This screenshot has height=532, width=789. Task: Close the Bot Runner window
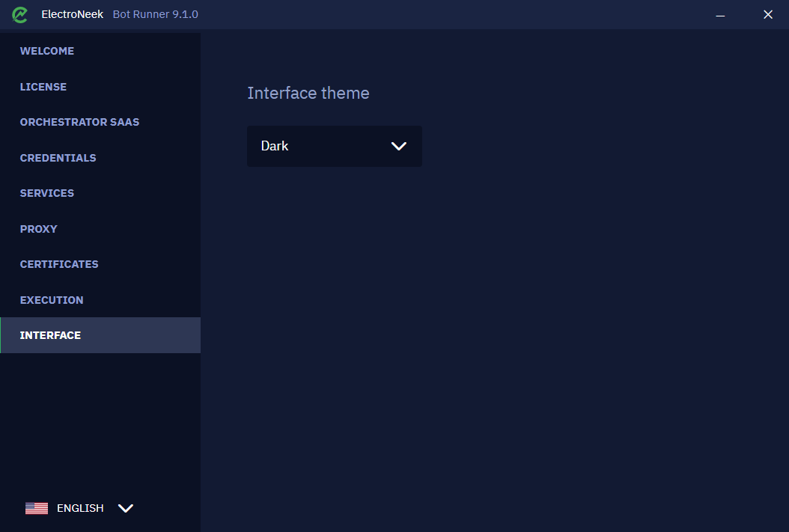768,14
